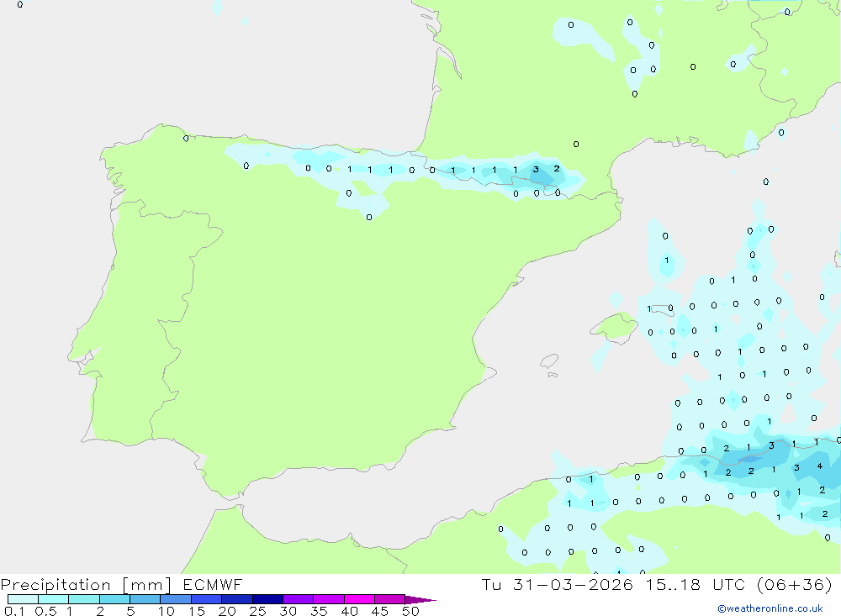Click the 25–30 mm navy legend swatch
Image resolution: width=841 pixels, height=616 pixels.
click(267, 599)
